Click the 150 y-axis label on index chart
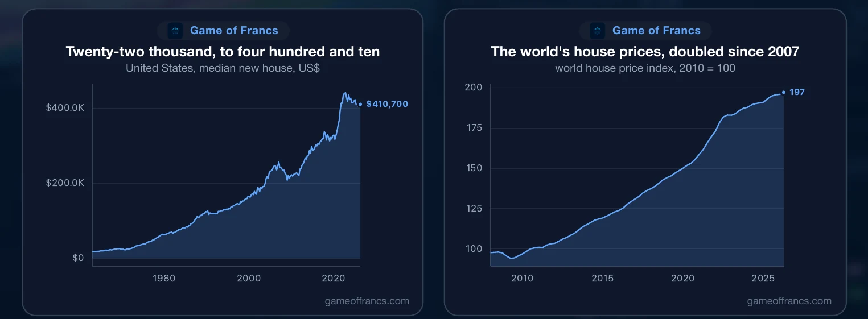Viewport: 868px width, 319px height. coord(474,168)
